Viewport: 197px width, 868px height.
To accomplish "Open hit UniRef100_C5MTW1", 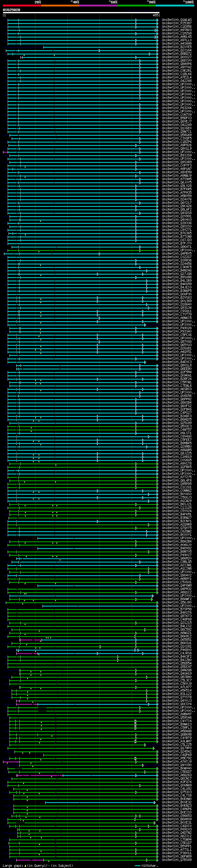I will pos(177,382).
